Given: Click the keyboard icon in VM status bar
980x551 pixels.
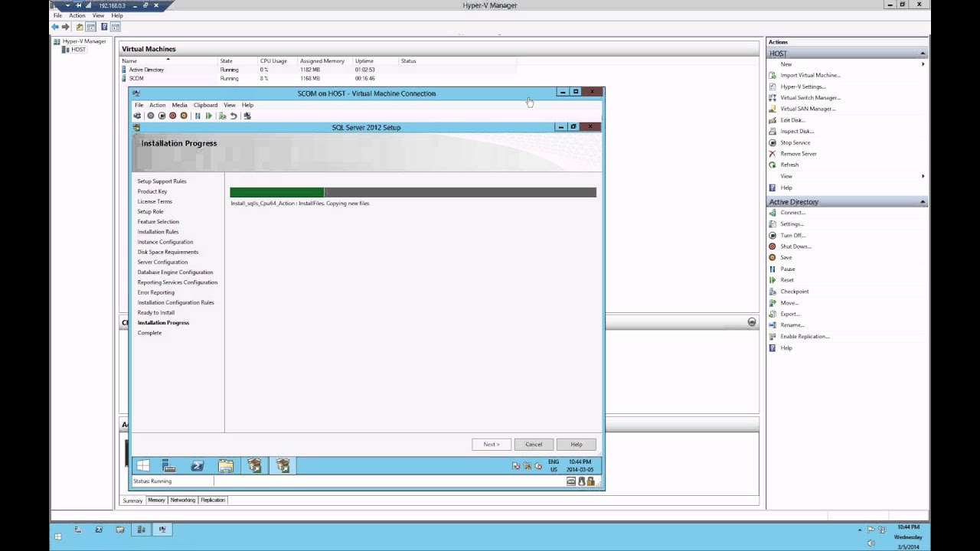Looking at the screenshot, I should pos(571,481).
